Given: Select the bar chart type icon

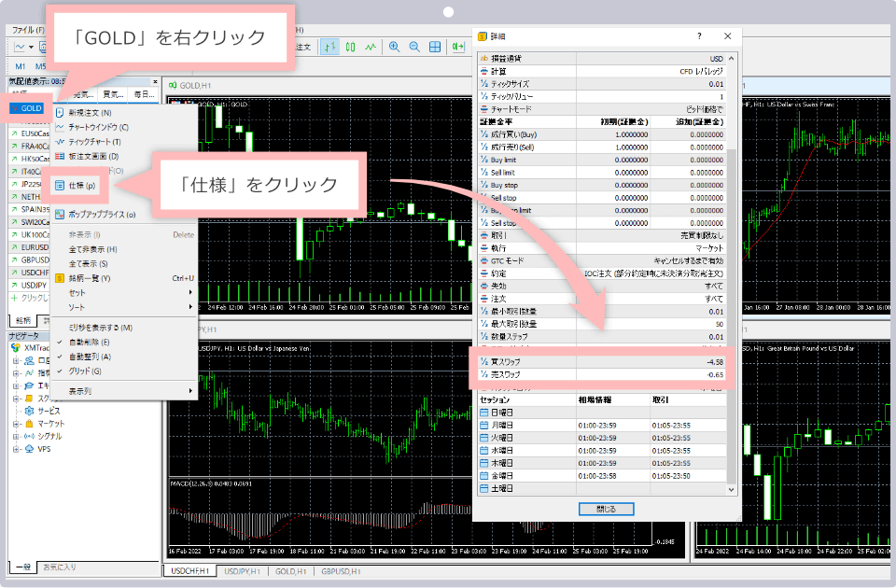Looking at the screenshot, I should point(330,47).
